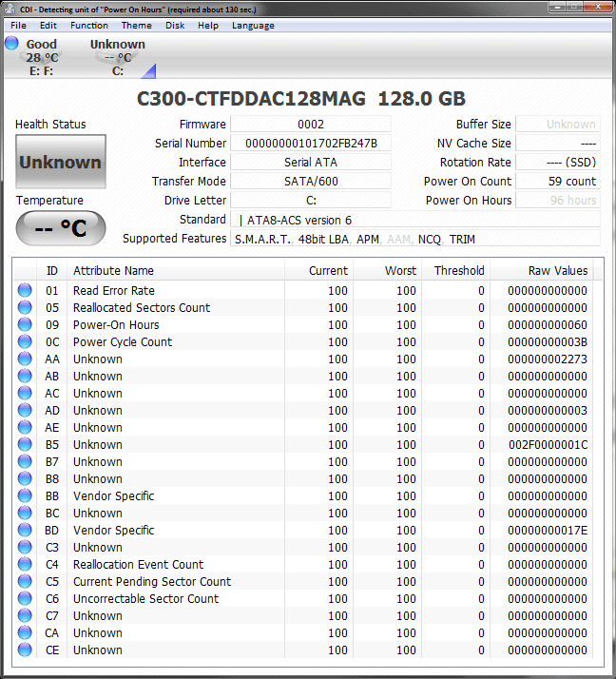
Task: Click the Threshold column header
Action: coord(455,271)
